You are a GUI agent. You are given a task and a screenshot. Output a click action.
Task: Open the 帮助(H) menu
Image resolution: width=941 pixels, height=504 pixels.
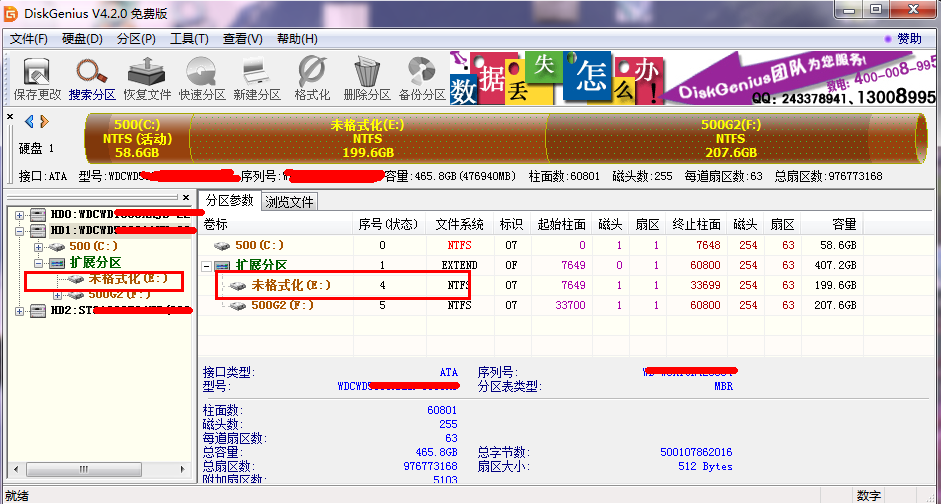[x=296, y=39]
